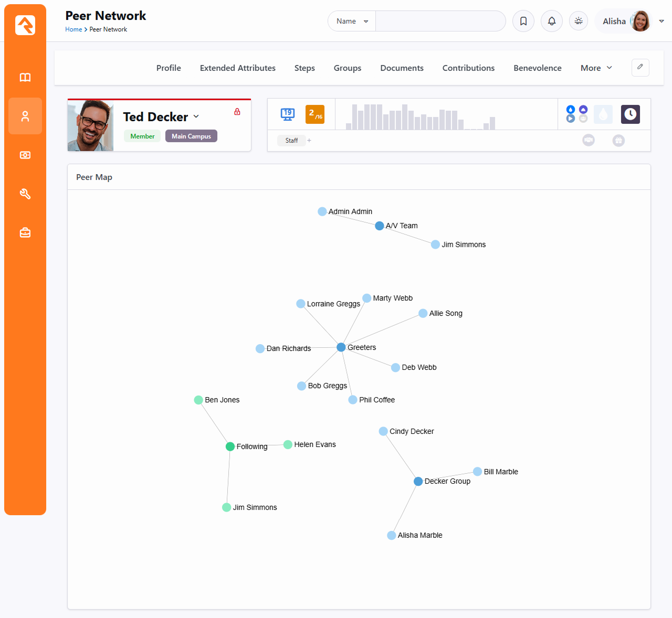Click the dark clock badge icon
The height and width of the screenshot is (618, 672).
tap(630, 114)
